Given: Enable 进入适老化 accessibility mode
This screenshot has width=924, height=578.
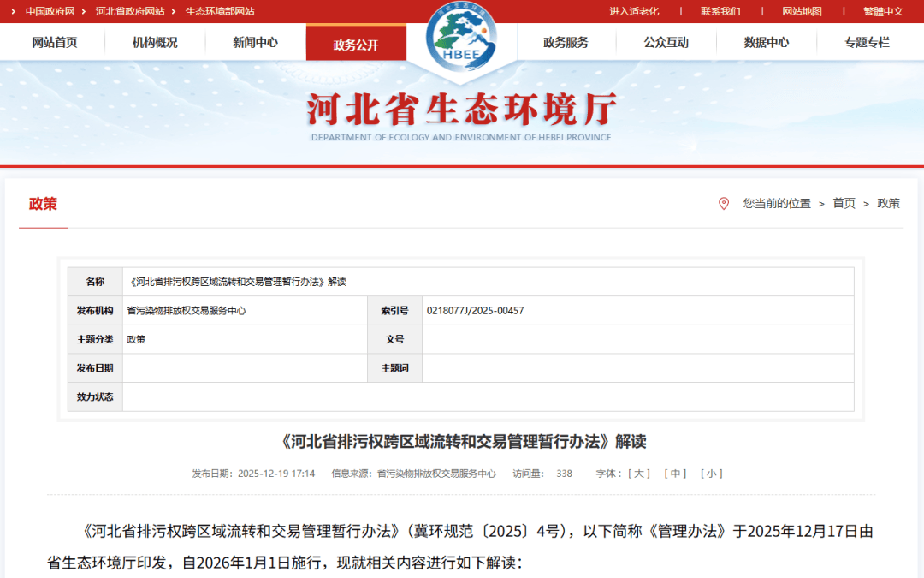Looking at the screenshot, I should click(x=634, y=11).
